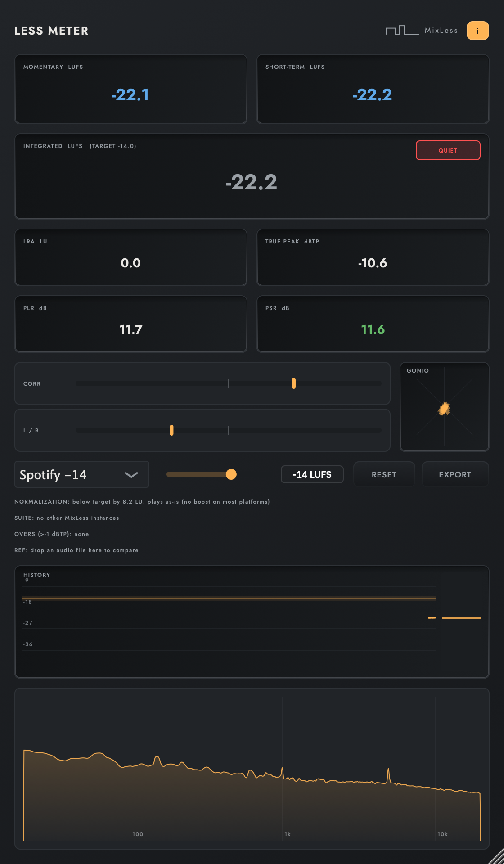
Task: Click the MixLess logo
Action: [x=422, y=31]
